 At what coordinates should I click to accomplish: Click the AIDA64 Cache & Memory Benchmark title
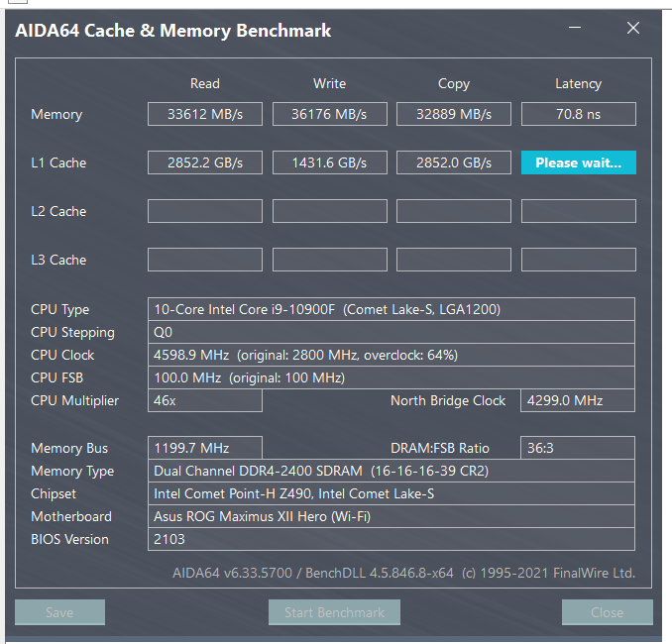click(173, 31)
